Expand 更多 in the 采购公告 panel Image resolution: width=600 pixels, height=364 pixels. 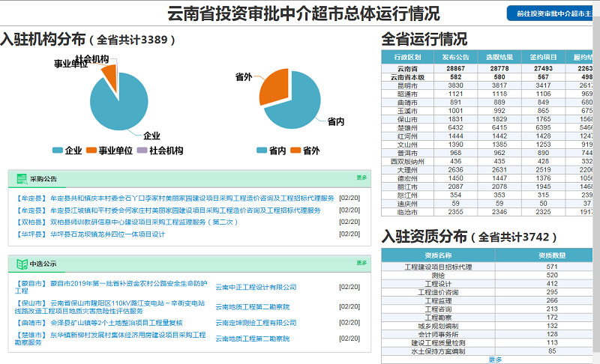tap(362, 178)
